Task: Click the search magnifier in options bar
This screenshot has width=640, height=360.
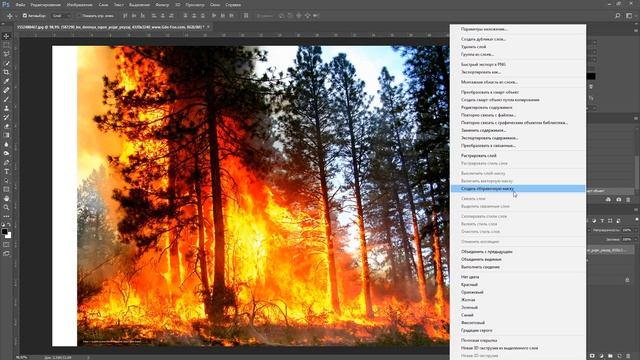Action: pos(618,16)
